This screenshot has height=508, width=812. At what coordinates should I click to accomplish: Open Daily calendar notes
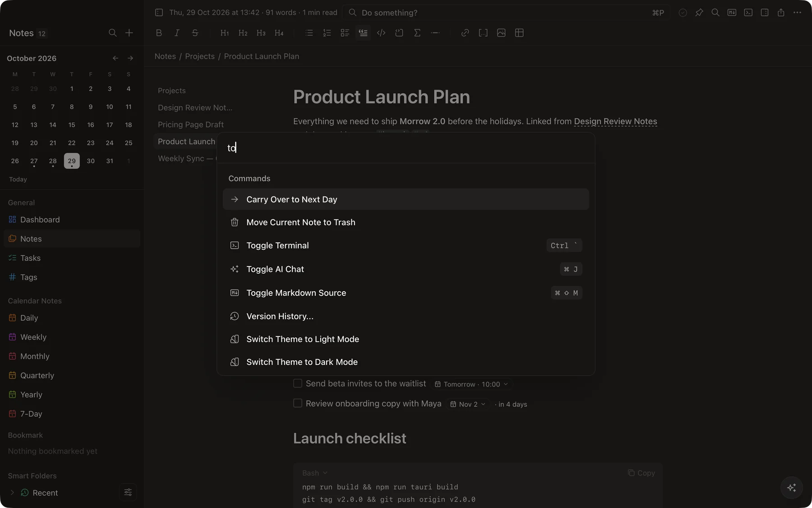(72, 318)
